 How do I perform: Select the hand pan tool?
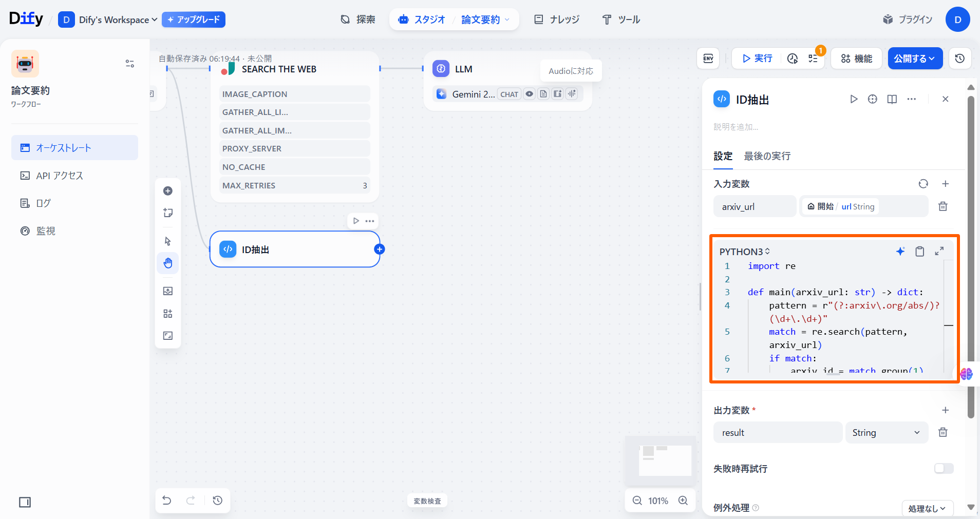168,263
